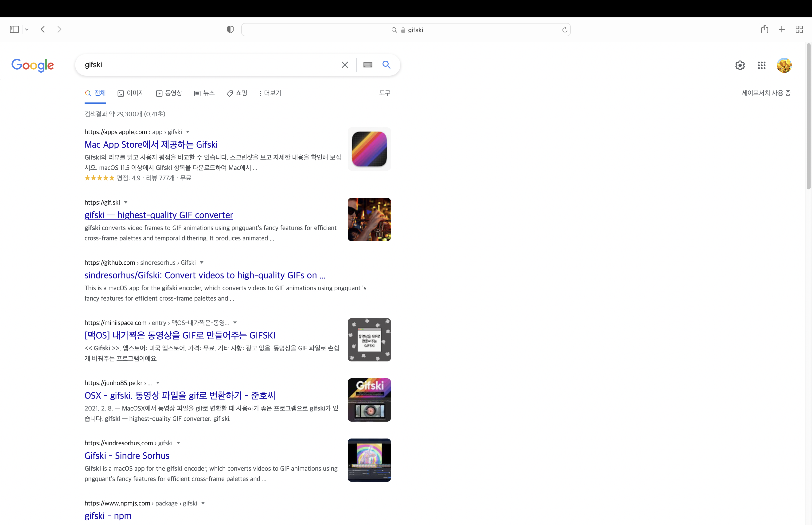Open Gifski - Sindre Sorhus result link

click(x=127, y=456)
